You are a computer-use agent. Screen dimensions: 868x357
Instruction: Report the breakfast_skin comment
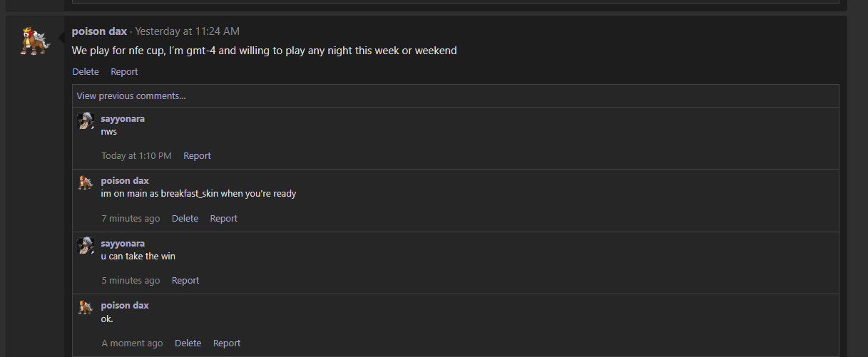(223, 218)
